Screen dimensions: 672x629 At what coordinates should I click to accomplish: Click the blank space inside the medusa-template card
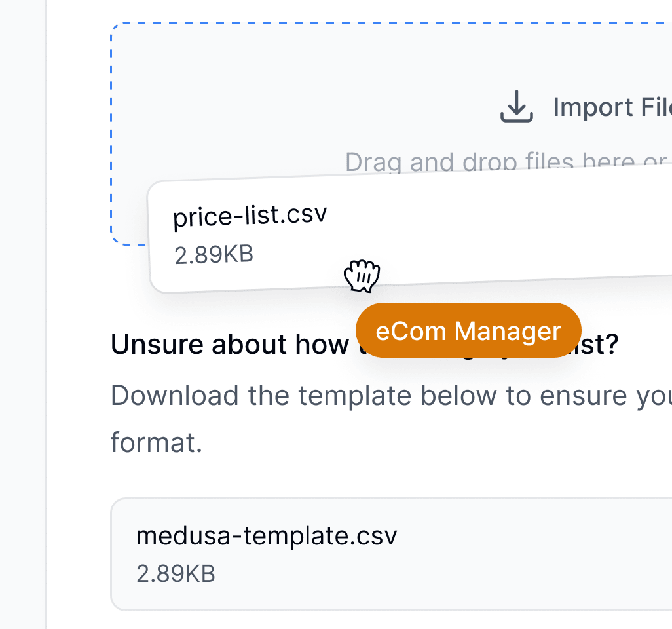[536, 554]
